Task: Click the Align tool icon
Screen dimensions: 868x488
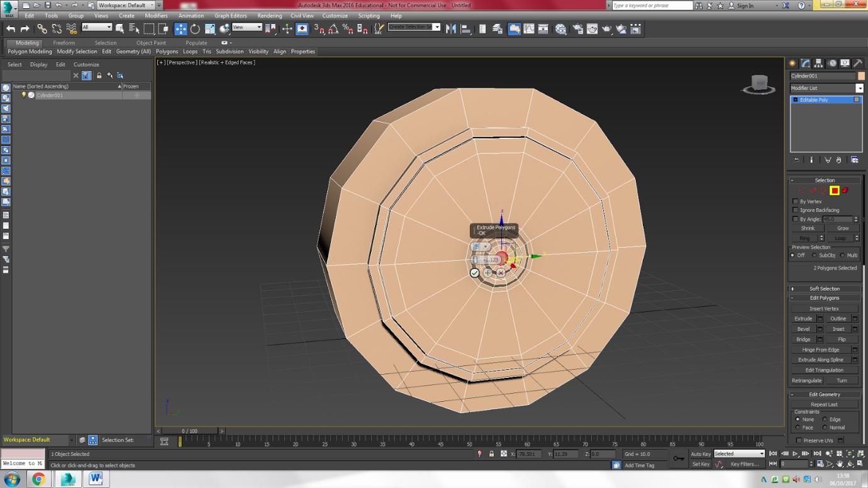Action: (466, 29)
